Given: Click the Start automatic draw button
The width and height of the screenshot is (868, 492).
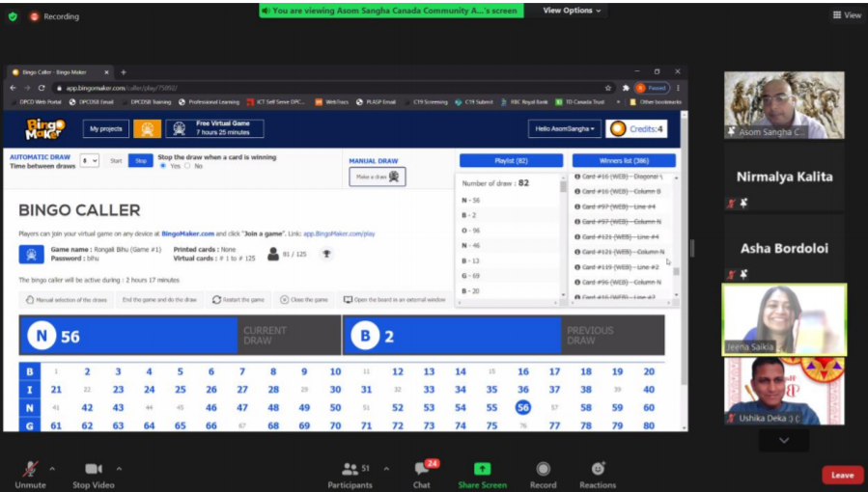Looking at the screenshot, I should coord(116,161).
